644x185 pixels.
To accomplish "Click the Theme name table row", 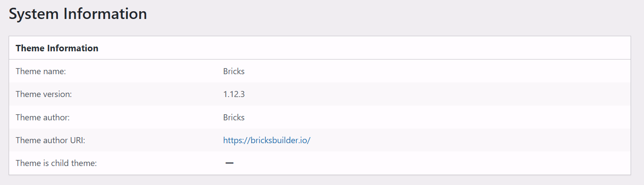I will [320, 71].
